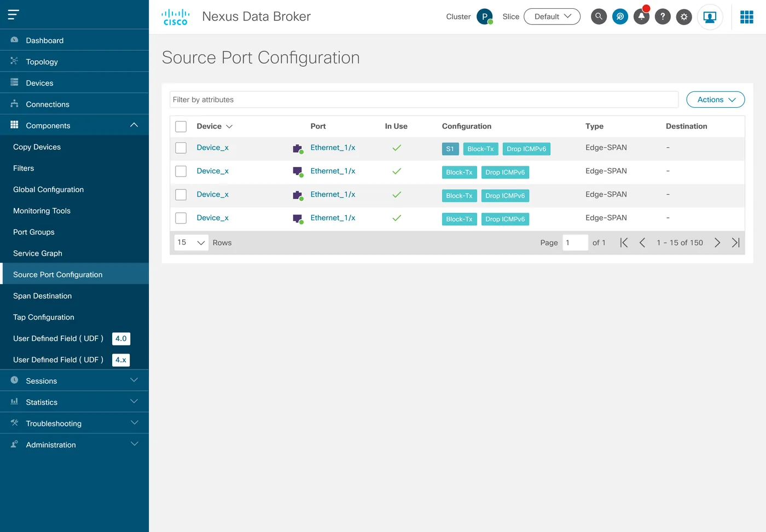Image resolution: width=766 pixels, height=532 pixels.
Task: Click the Configuration column header
Action: (x=467, y=126)
